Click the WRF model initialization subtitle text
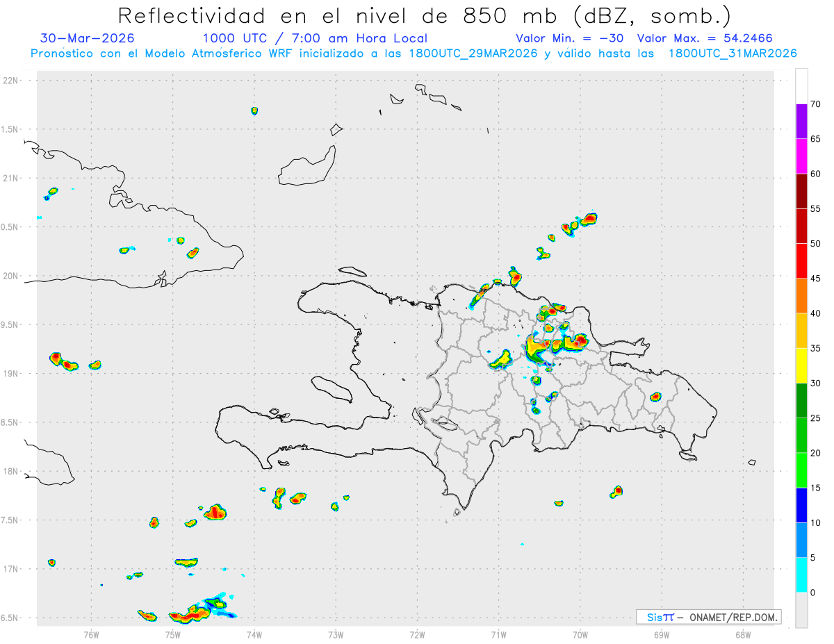Viewport: 834px width, 644px height. pyautogui.click(x=414, y=53)
